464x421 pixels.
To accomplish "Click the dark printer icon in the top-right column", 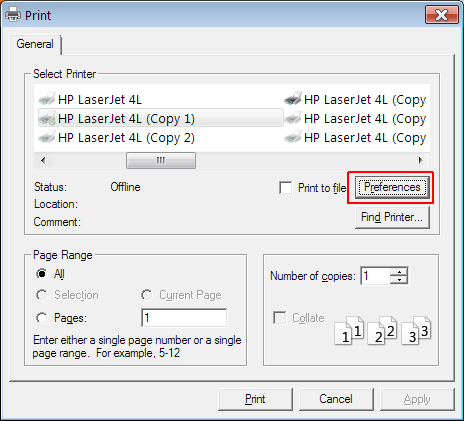I will [293, 99].
